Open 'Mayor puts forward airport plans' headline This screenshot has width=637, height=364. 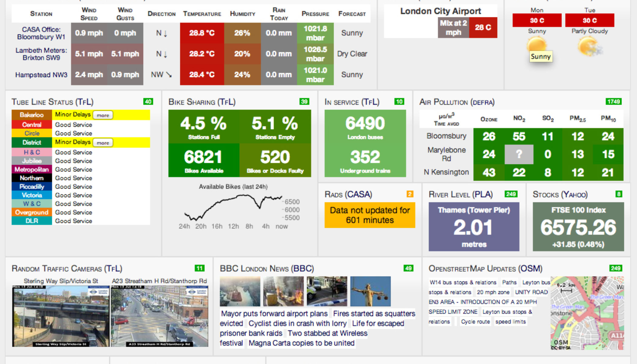[x=274, y=313]
